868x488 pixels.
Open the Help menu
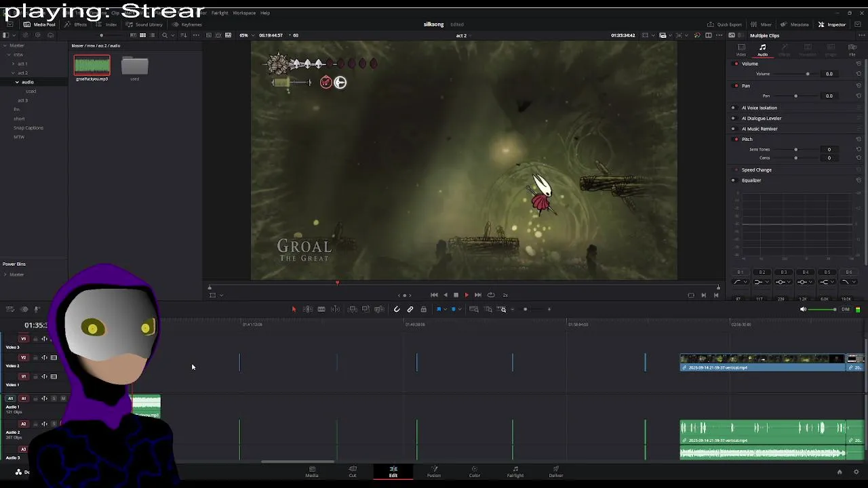pos(265,13)
